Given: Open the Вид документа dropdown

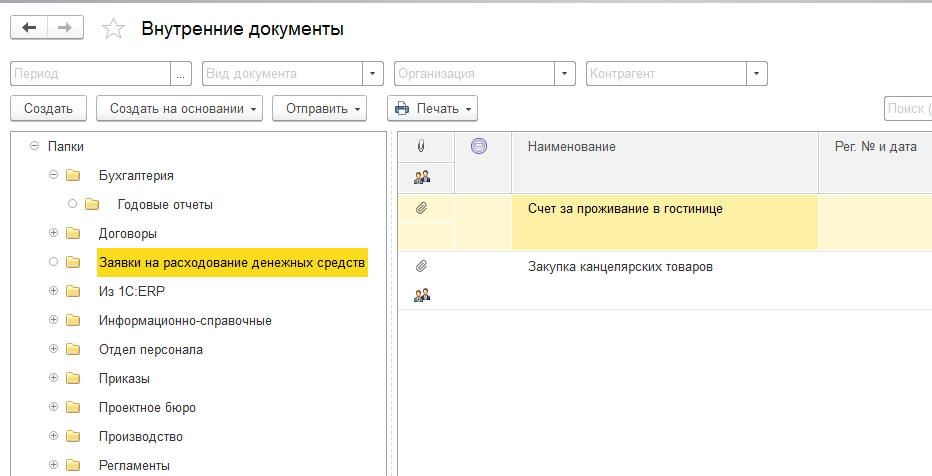Looking at the screenshot, I should [x=372, y=74].
